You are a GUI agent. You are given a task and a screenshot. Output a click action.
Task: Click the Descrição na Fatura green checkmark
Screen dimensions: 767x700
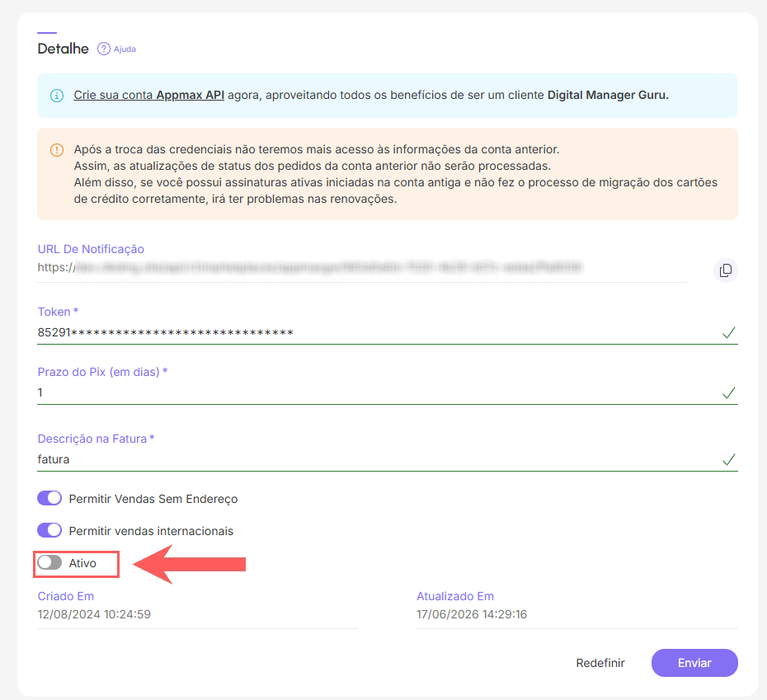point(728,459)
